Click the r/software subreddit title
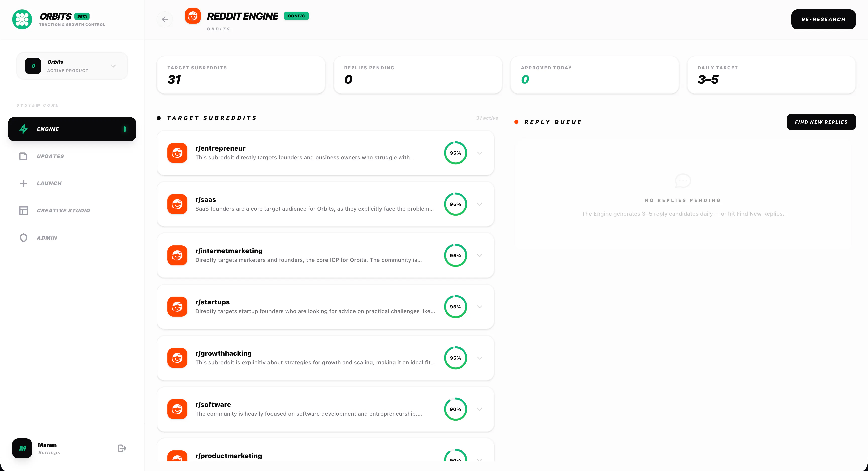This screenshot has width=868, height=471. click(213, 405)
